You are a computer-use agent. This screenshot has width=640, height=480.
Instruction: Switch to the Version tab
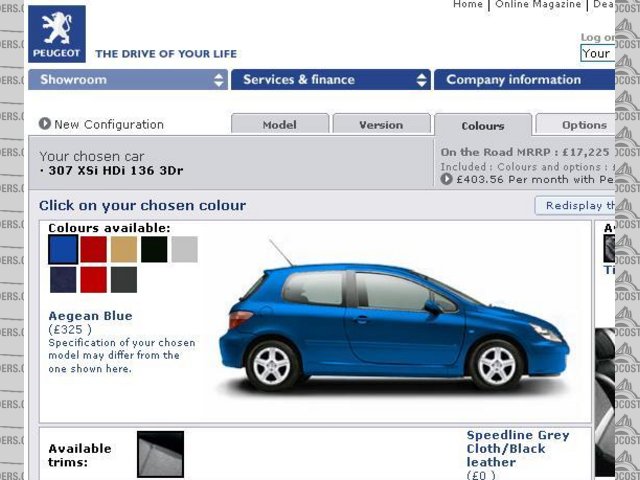click(x=381, y=125)
